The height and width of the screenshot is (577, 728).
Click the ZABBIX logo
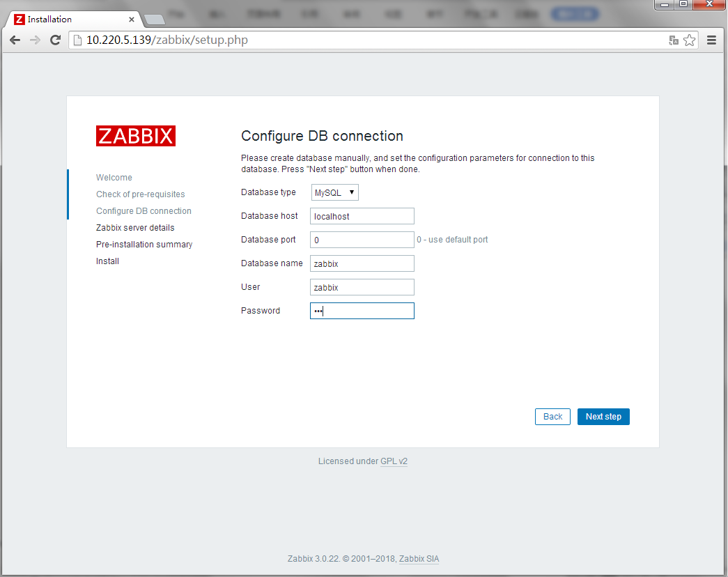[136, 136]
